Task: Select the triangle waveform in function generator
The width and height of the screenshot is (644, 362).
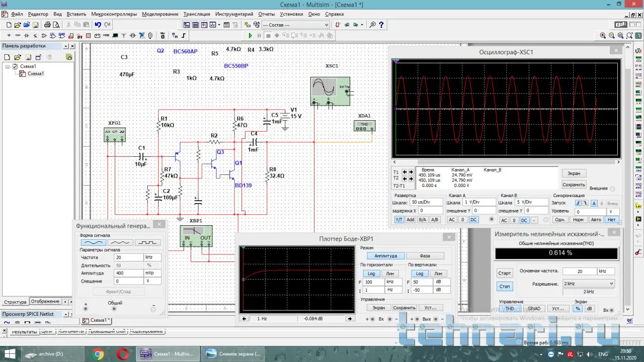Action: pyautogui.click(x=120, y=243)
